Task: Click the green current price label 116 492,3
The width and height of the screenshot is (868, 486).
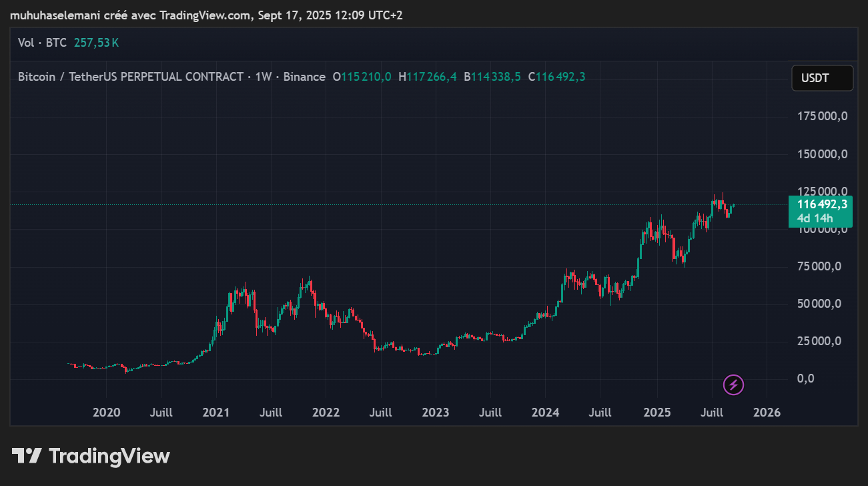Action: click(822, 204)
